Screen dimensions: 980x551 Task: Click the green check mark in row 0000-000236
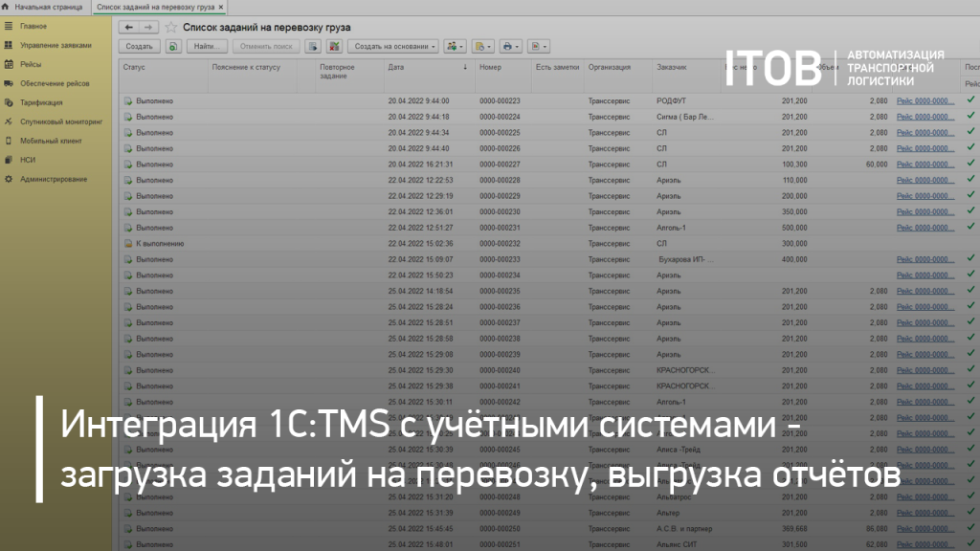[970, 305]
